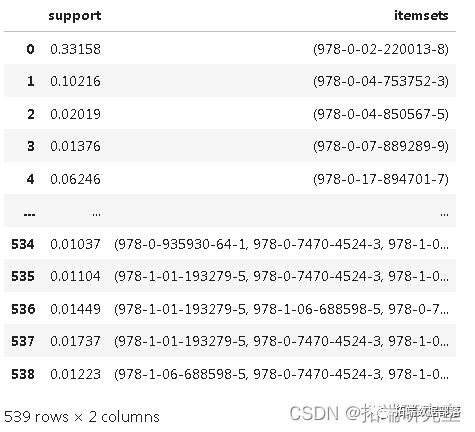Click the 539 rows × 2 columns summary
475x432 pixels.
coord(82,417)
